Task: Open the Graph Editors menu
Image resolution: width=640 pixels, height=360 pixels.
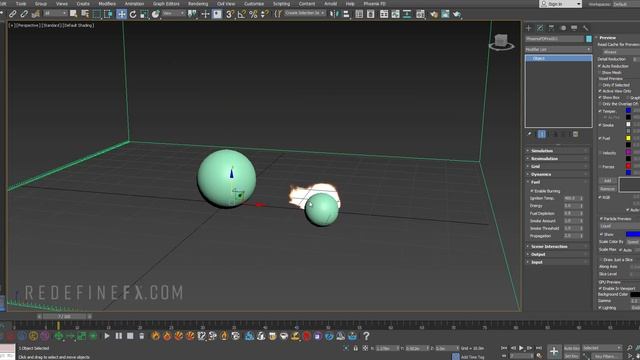Action: (x=166, y=4)
